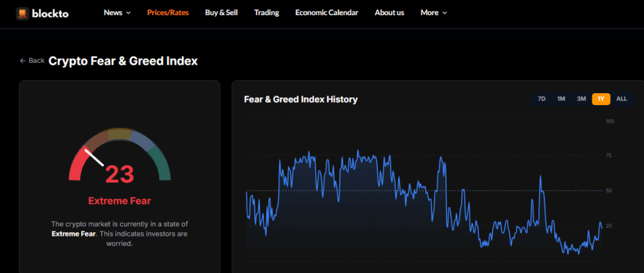Show ALL history on chart

click(621, 99)
